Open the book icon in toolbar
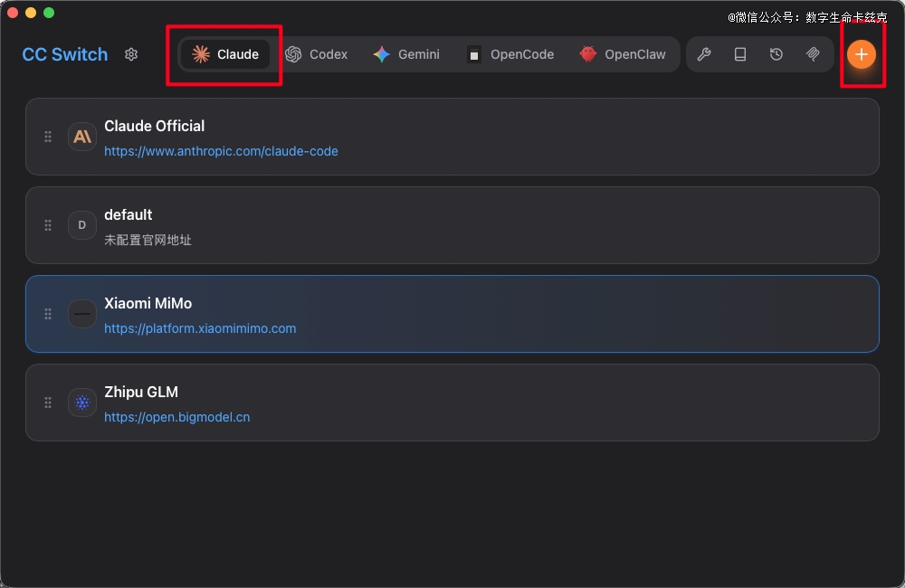Screen dimensions: 905x588 pos(740,54)
